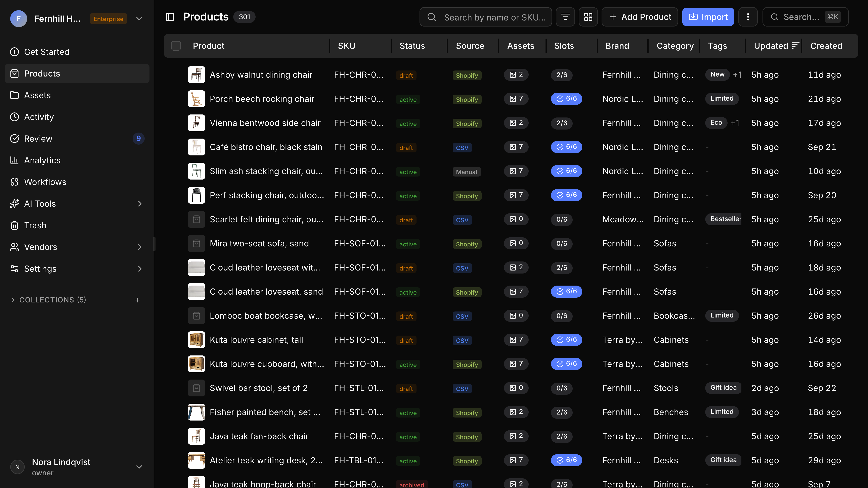Click the Updated column sort icon
This screenshot has width=868, height=488.
pos(795,45)
